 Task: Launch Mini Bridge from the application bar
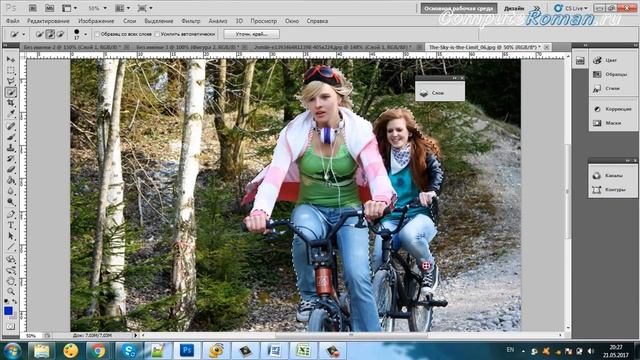49,8
